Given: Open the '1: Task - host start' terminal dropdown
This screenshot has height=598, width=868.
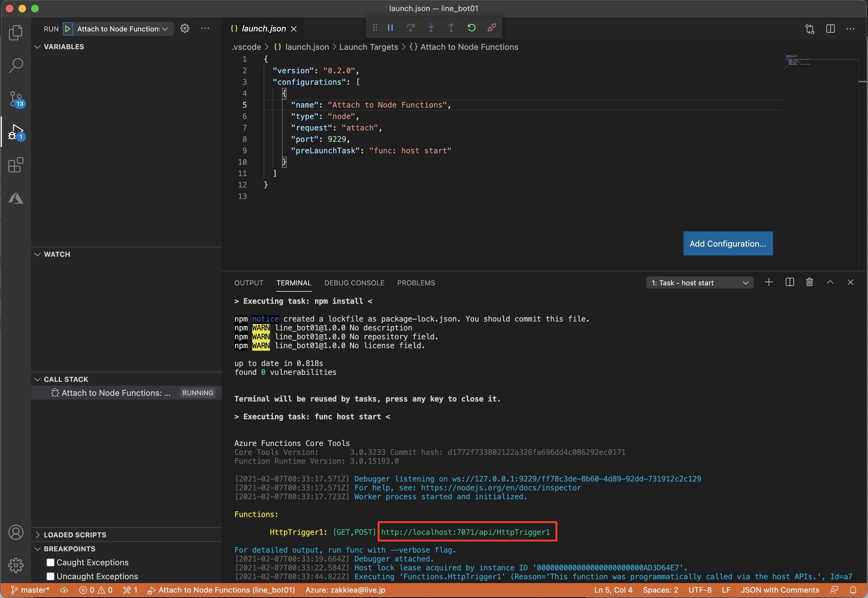Looking at the screenshot, I should click(700, 282).
